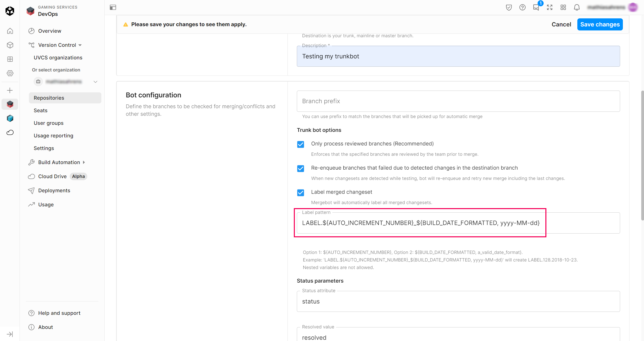
Task: Click the Unity logo icon
Action: pos(10,11)
